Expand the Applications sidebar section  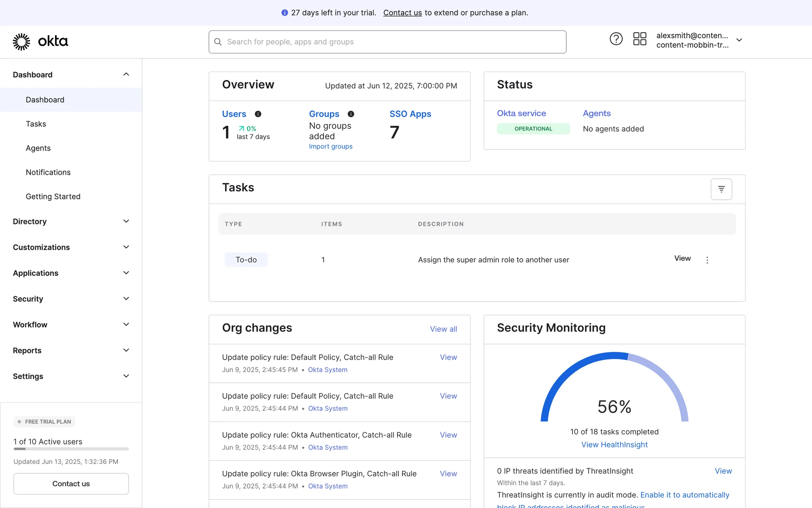(126, 273)
